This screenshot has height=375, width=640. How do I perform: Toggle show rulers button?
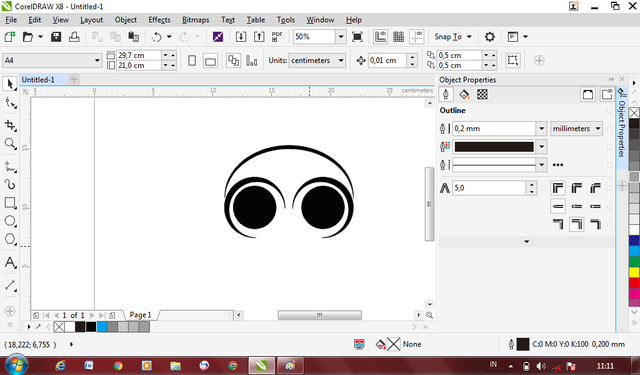[x=380, y=37]
